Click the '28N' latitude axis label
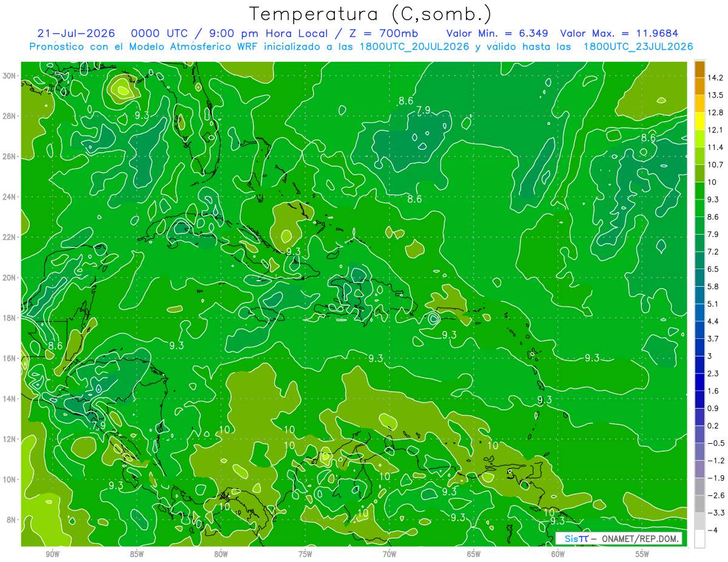728x562 pixels. pyautogui.click(x=10, y=116)
